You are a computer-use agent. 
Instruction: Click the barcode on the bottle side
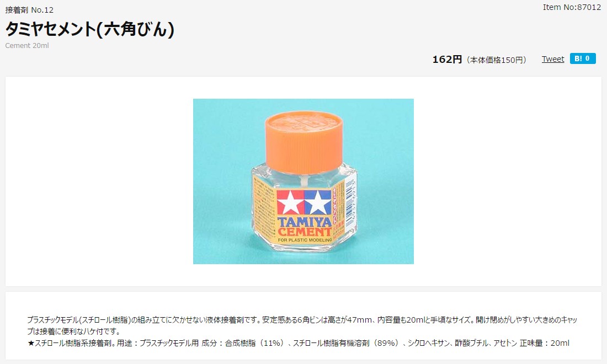350,202
